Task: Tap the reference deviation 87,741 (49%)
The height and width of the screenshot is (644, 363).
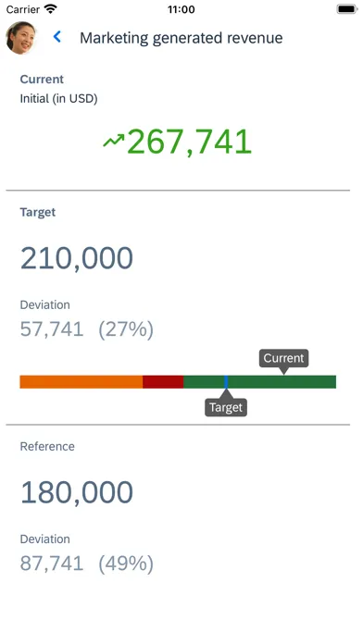Action: (87, 563)
